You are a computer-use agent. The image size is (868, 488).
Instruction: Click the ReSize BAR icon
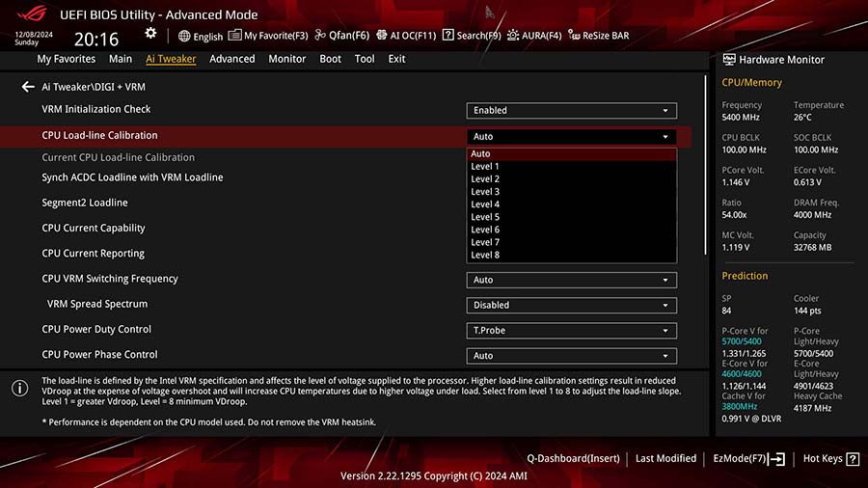pyautogui.click(x=574, y=36)
